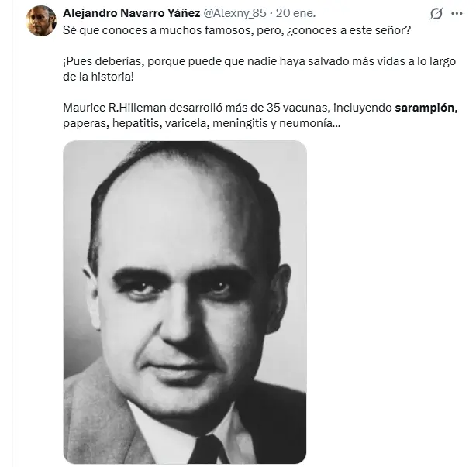The image size is (476, 467).
Task: Click the words de la historia!
Action: point(98,77)
